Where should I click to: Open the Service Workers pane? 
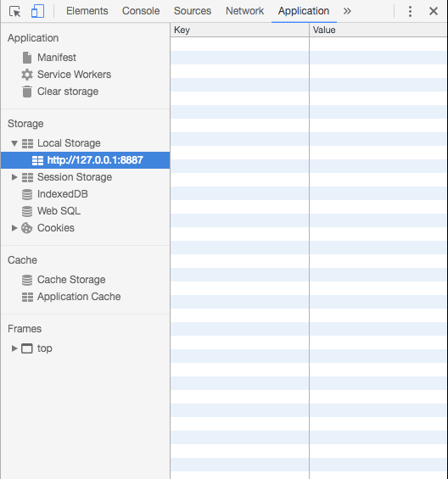coord(74,75)
